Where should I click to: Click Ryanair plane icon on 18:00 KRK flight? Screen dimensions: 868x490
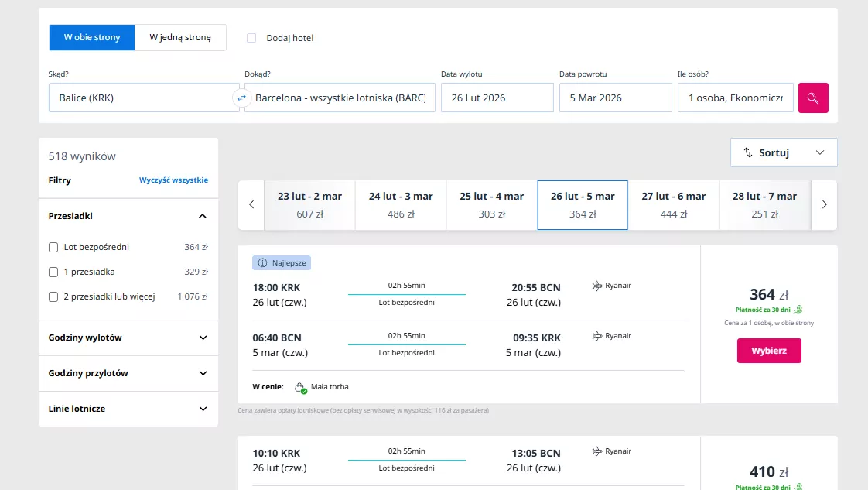pyautogui.click(x=597, y=286)
